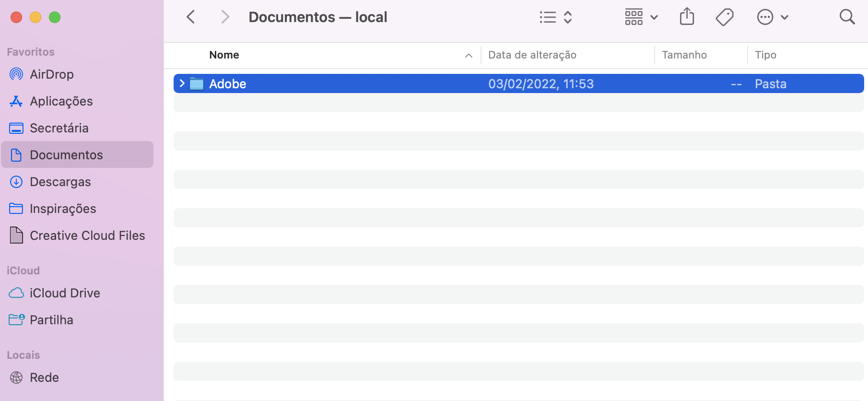
Task: Maximize the Finder window with green button
Action: tap(55, 17)
